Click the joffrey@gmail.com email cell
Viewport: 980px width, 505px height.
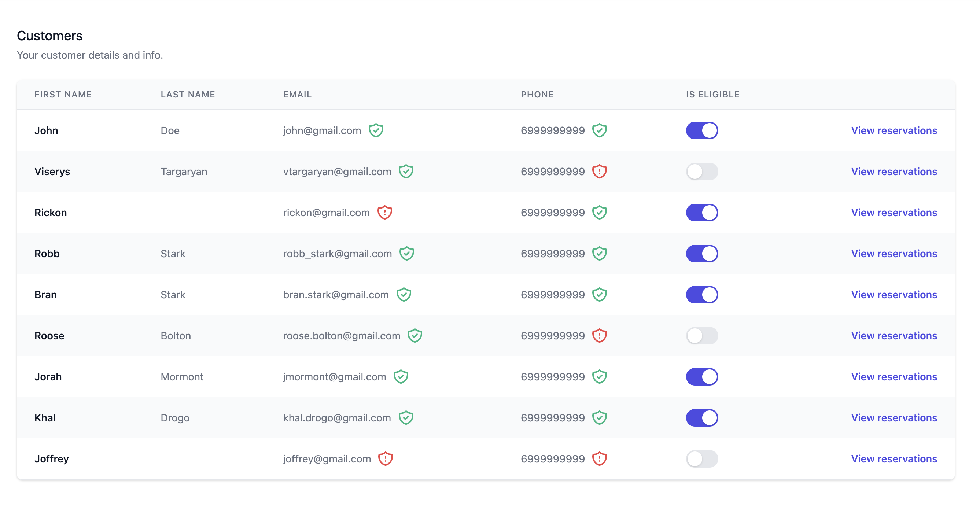pos(327,460)
